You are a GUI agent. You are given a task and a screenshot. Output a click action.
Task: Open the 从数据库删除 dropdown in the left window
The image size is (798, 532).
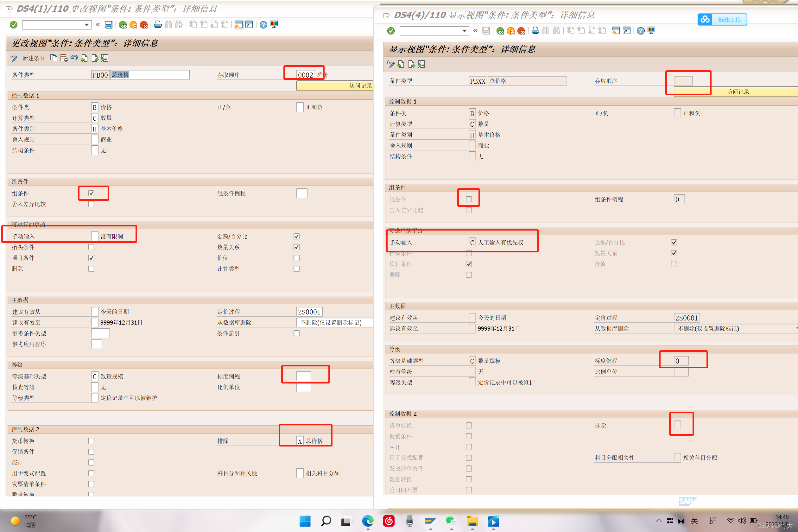pyautogui.click(x=334, y=322)
